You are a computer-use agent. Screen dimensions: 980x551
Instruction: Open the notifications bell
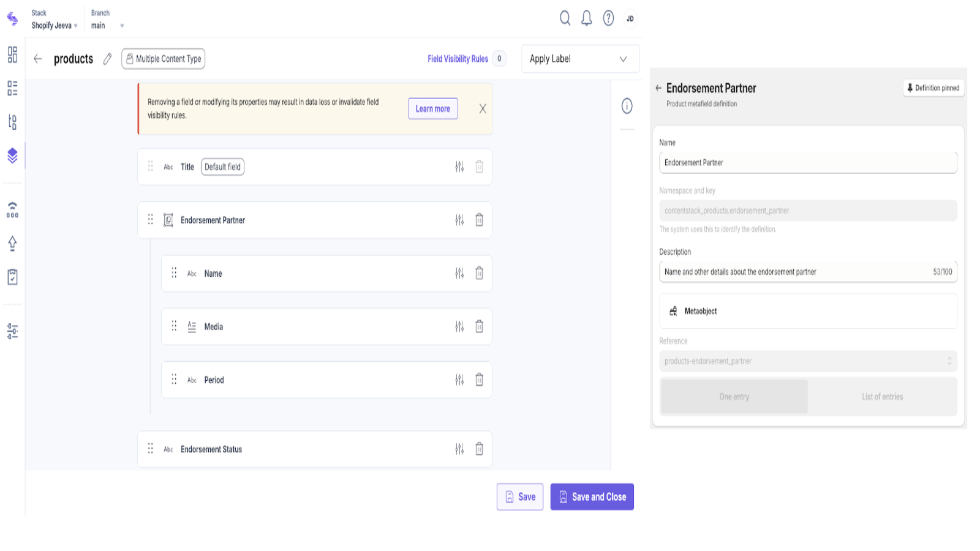[x=586, y=18]
